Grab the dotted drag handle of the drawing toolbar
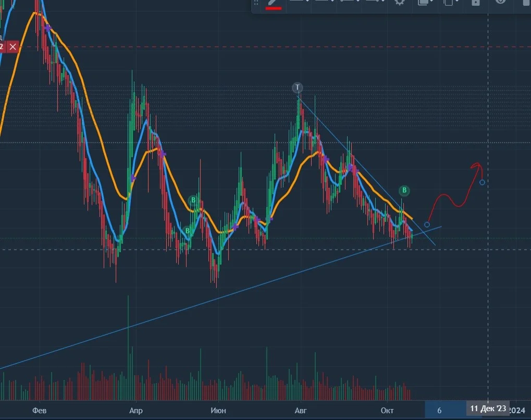The width and height of the screenshot is (531, 420). tap(256, 3)
